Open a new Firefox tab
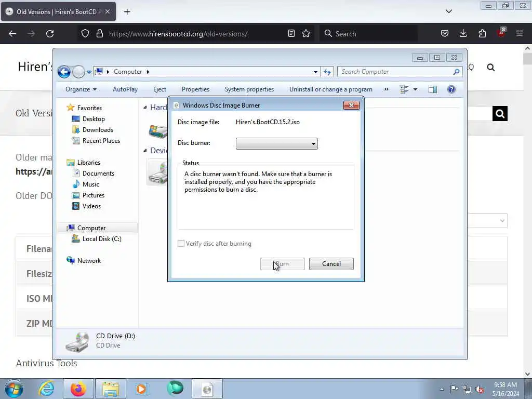 (127, 12)
